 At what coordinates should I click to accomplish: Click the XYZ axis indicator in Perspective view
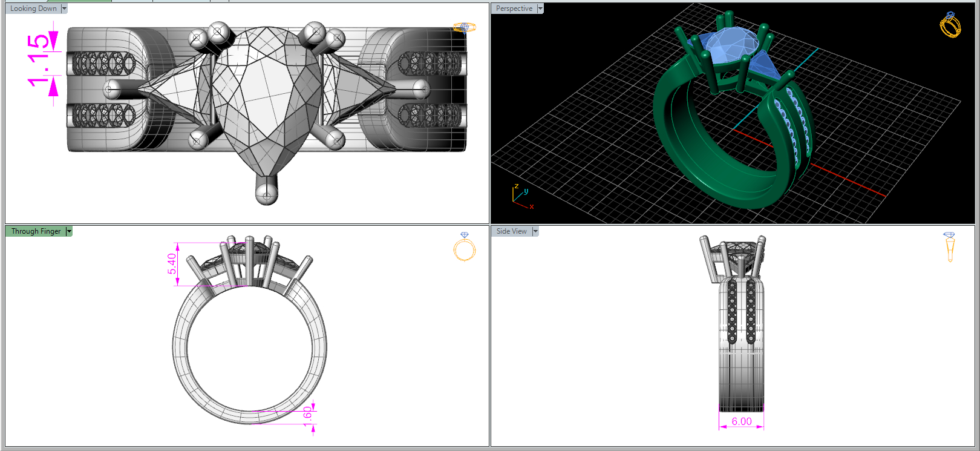click(x=523, y=196)
